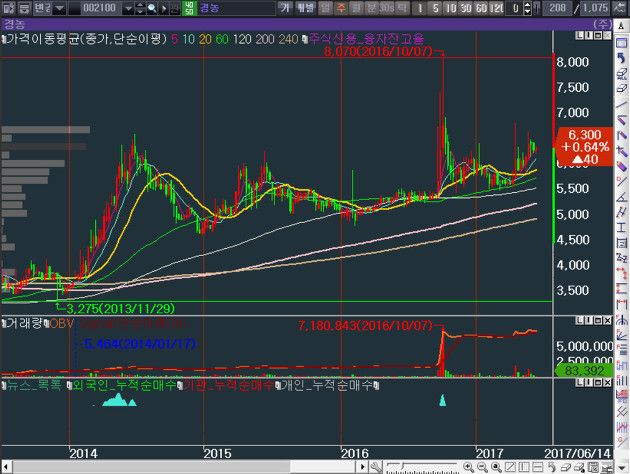Click the L button of volume panel
Image resolution: width=630 pixels, height=474 pixels.
[579, 320]
